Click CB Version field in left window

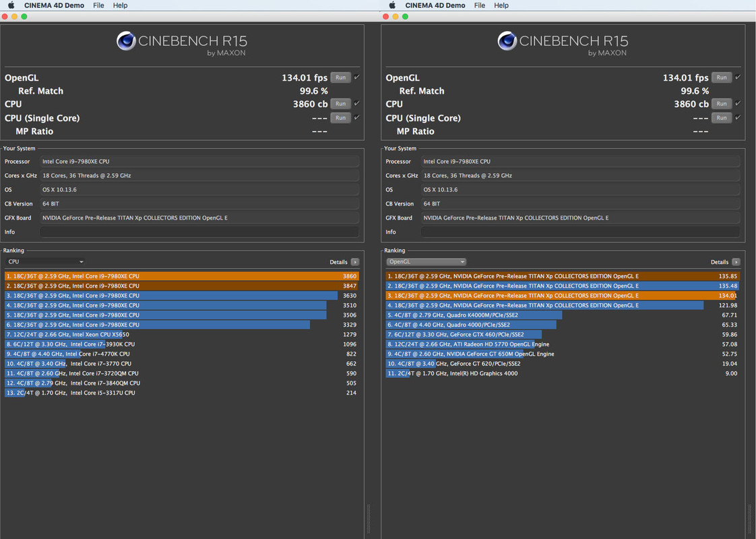click(x=199, y=204)
